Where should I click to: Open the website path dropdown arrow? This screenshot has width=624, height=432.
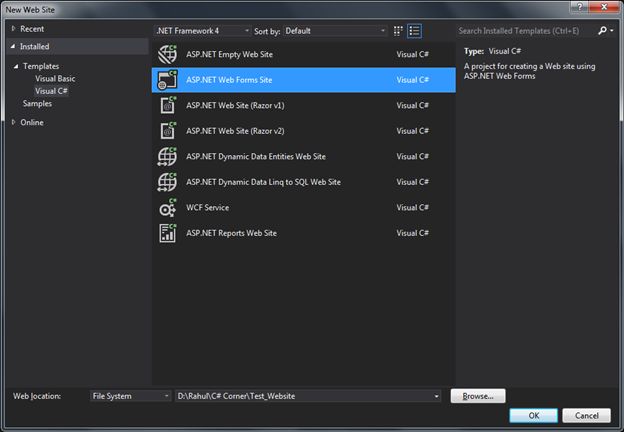pyautogui.click(x=436, y=396)
